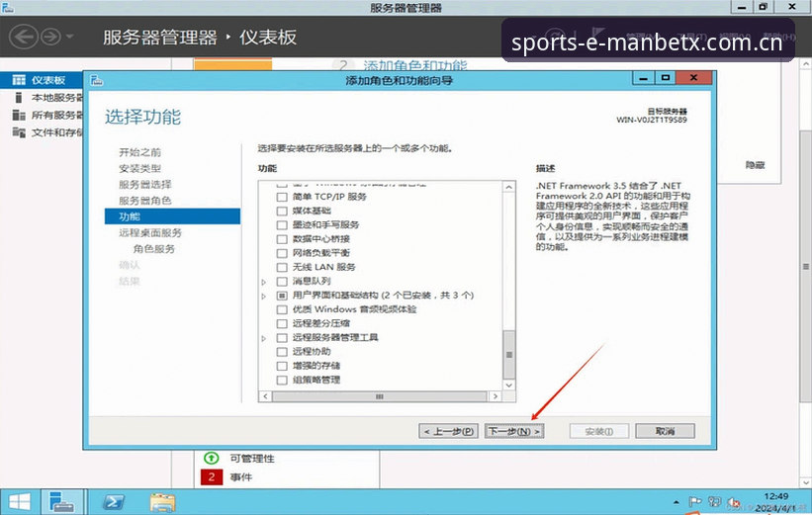Screen dimensions: 812x515
Task: Open File Explorer from the taskbar
Action: coord(162,502)
